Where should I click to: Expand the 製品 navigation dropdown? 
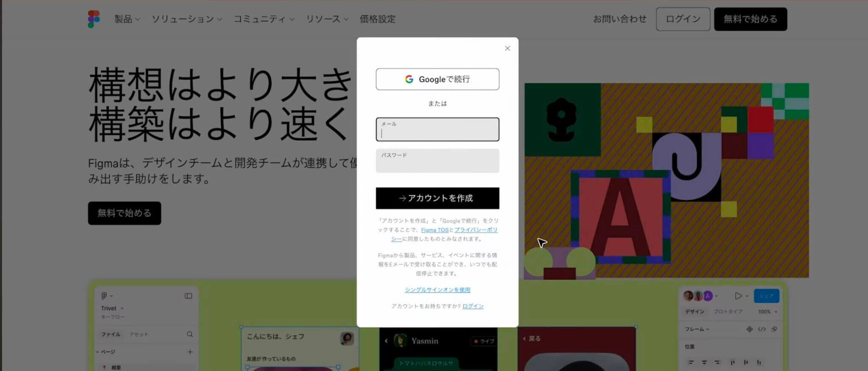pos(127,19)
